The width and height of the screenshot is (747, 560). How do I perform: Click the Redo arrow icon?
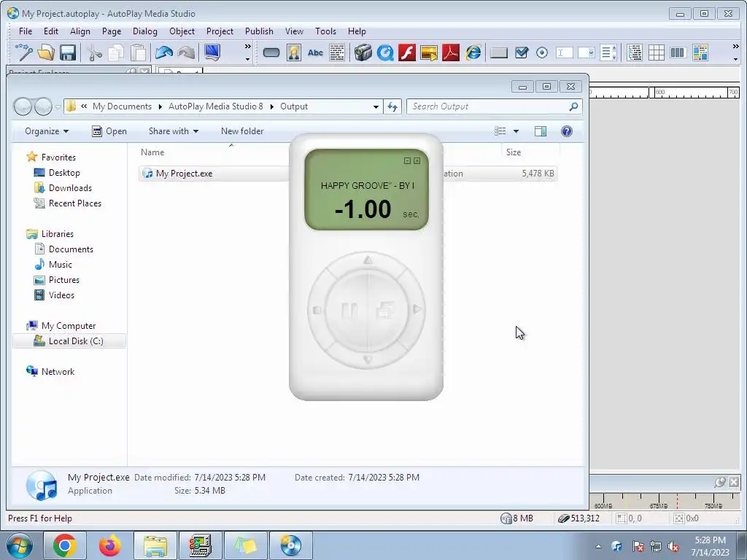pos(186,52)
